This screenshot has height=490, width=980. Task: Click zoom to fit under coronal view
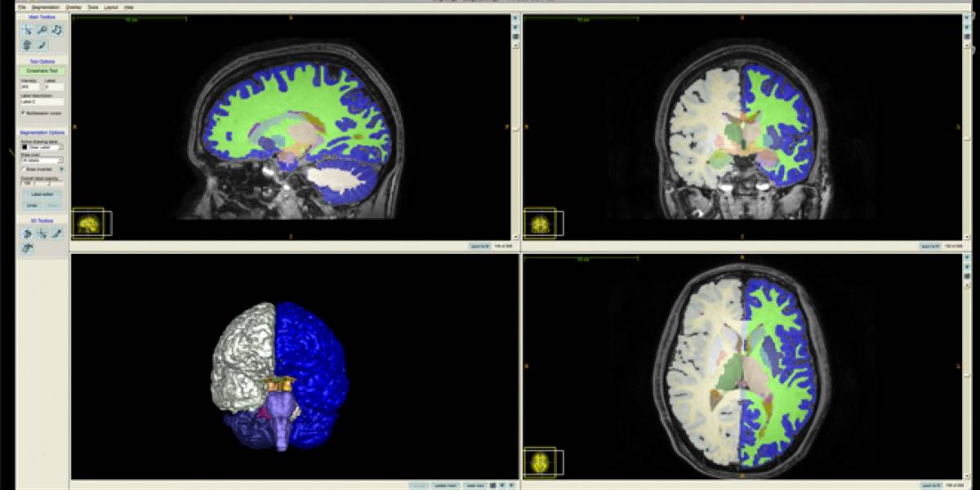coord(931,245)
